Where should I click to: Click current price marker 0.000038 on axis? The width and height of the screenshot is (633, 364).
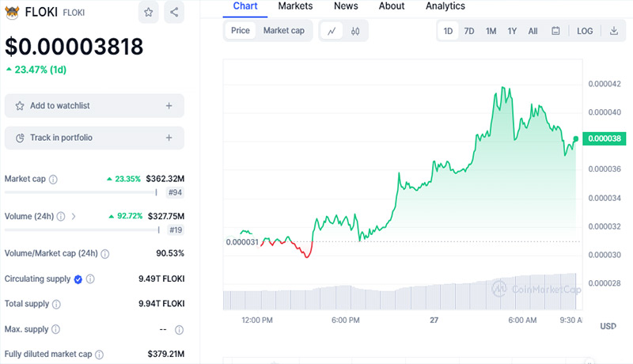click(x=604, y=138)
